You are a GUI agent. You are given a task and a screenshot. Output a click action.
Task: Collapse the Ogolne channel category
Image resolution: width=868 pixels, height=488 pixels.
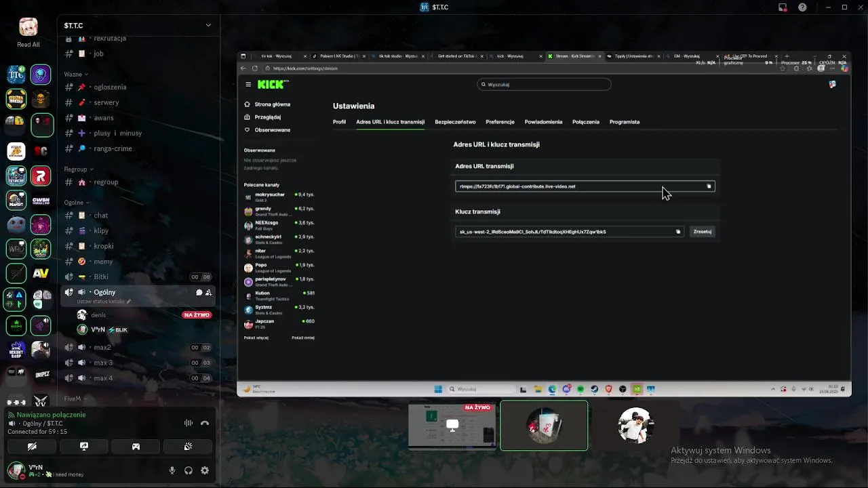click(x=77, y=202)
